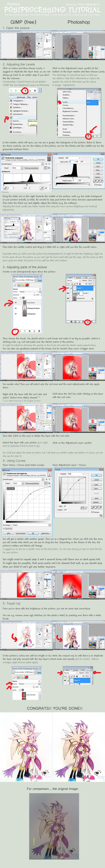Viewport: 105px width, 868px height.
Task: Pick the black point eyedropper in Photoshop Curves dialog
Action: point(93,507)
